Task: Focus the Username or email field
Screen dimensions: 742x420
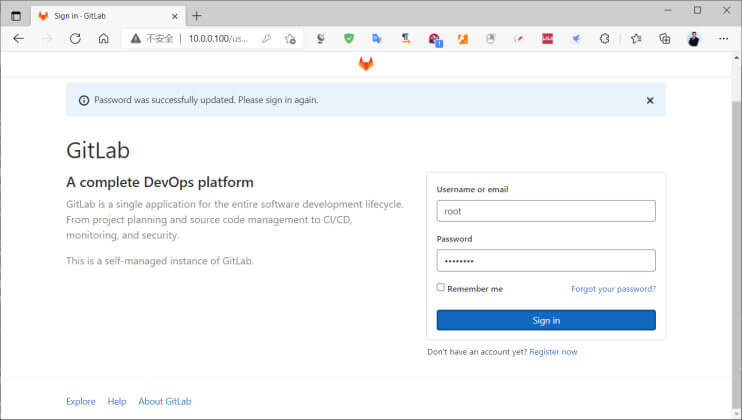Action: (x=546, y=211)
